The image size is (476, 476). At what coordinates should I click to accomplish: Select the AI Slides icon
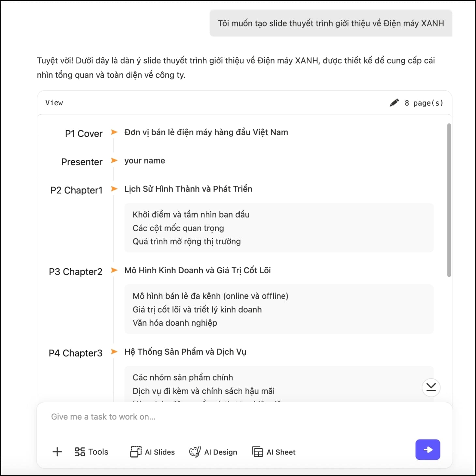tap(136, 452)
